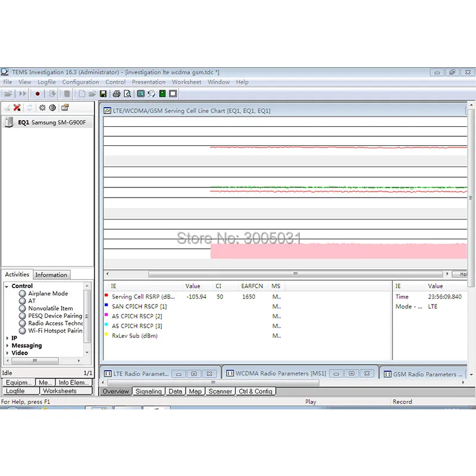This screenshot has width=476, height=476.
Task: Click the WCDMA Radio Parameters window icon
Action: coord(230,374)
